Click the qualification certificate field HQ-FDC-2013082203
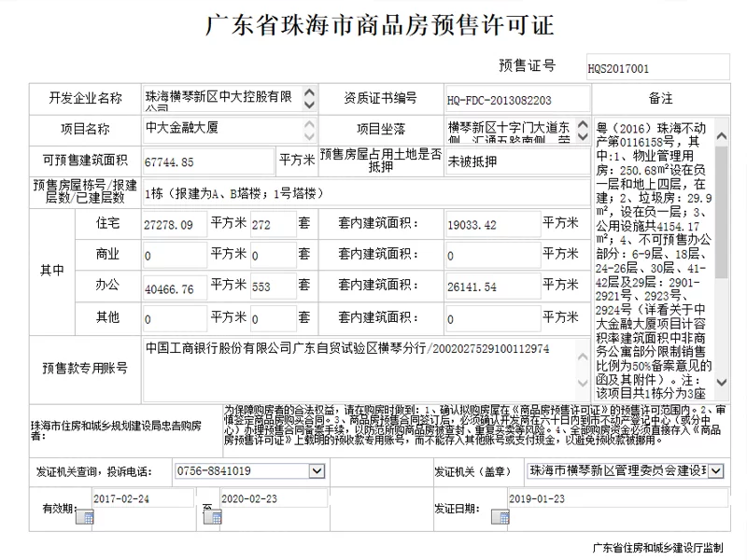The height and width of the screenshot is (560, 747). [517, 100]
